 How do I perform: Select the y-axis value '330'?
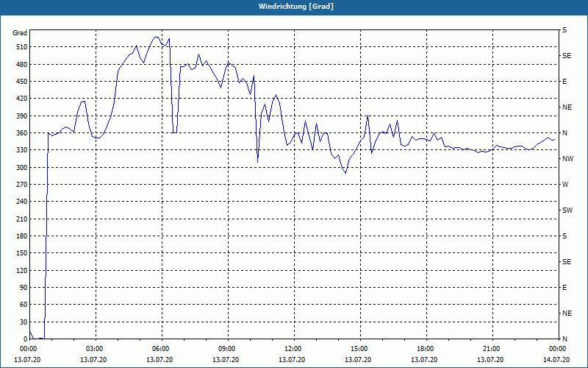pyautogui.click(x=22, y=150)
